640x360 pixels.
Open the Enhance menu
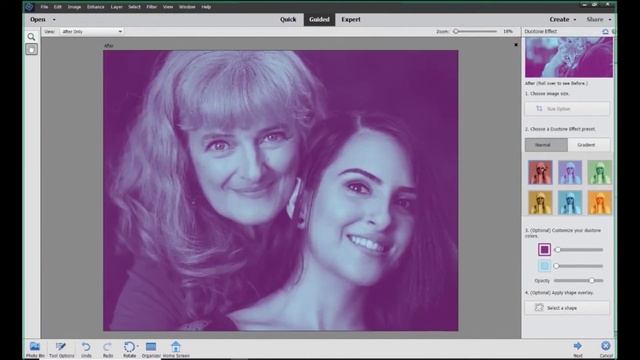[x=96, y=7]
